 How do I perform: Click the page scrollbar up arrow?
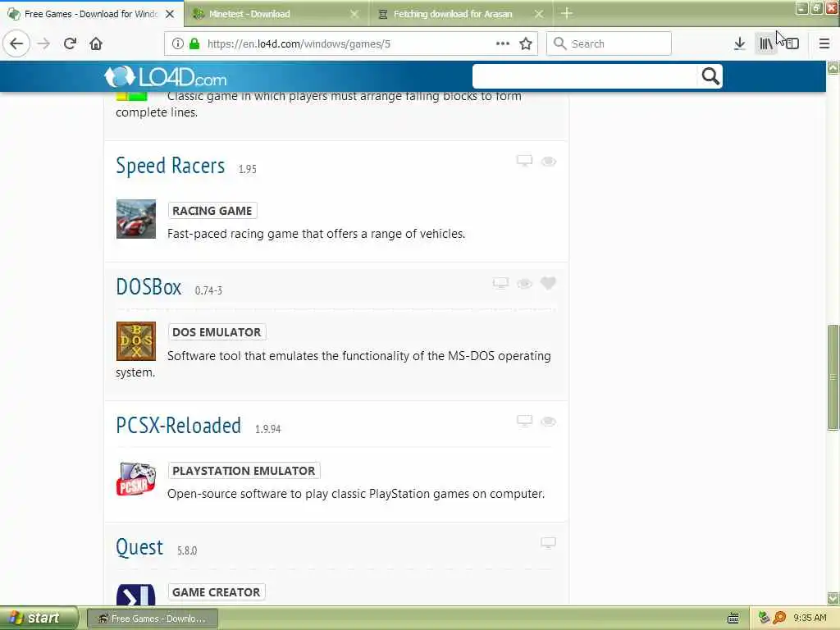pos(833,67)
